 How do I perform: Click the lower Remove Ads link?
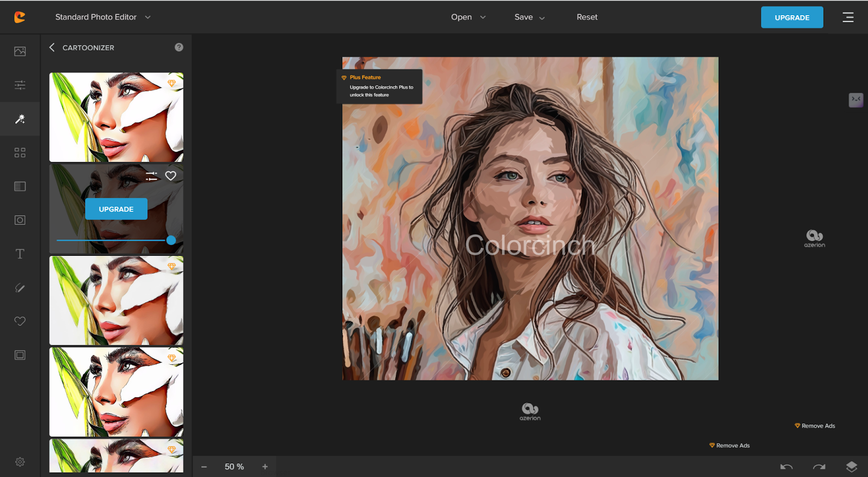pos(730,446)
